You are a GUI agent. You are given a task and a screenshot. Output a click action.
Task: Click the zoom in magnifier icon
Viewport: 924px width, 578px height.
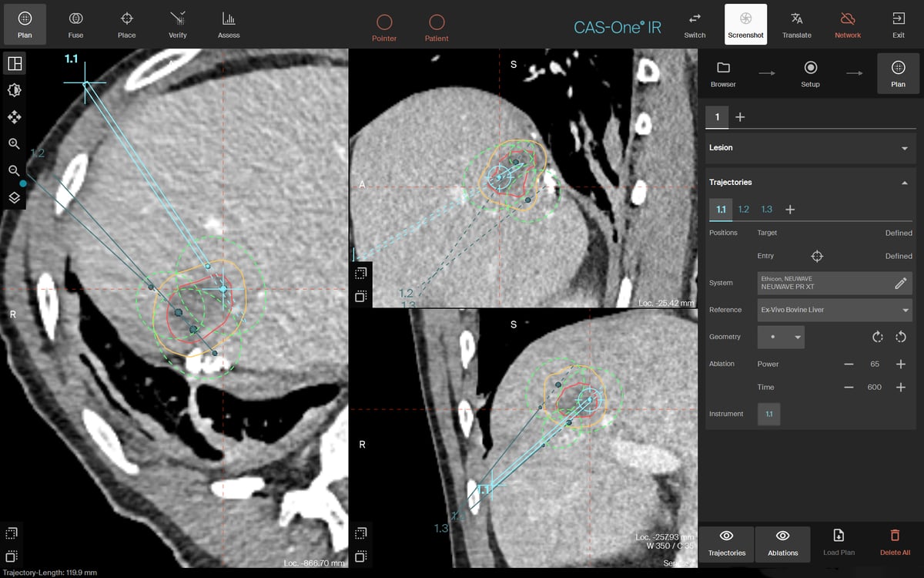click(x=15, y=144)
